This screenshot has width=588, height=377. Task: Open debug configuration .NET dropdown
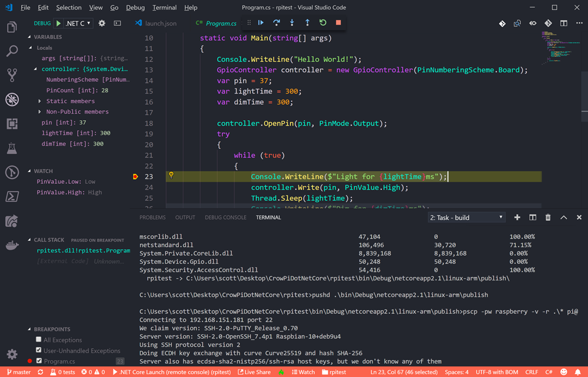pyautogui.click(x=78, y=23)
